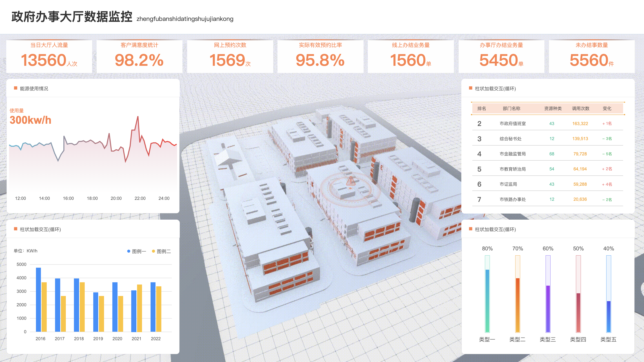Viewport: 644px width, 362px height.
Task: Click the 2021 yellow bar in the chart
Action: [140, 308]
